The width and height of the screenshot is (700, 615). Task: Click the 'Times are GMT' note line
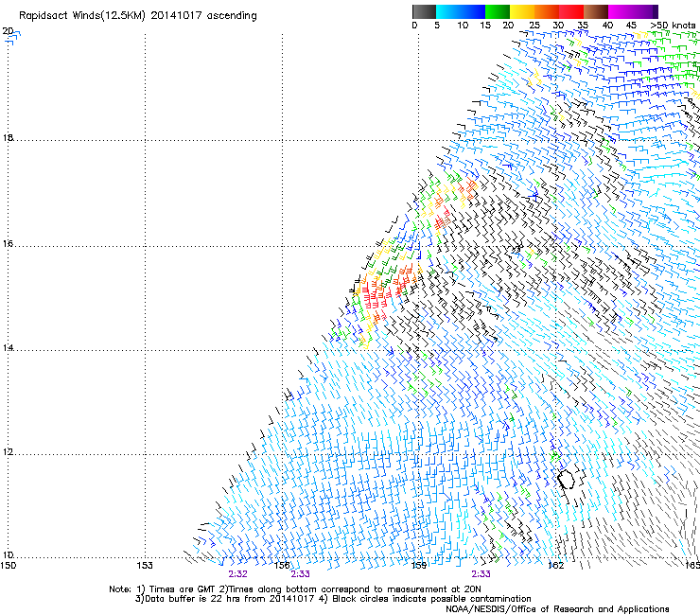click(295, 589)
